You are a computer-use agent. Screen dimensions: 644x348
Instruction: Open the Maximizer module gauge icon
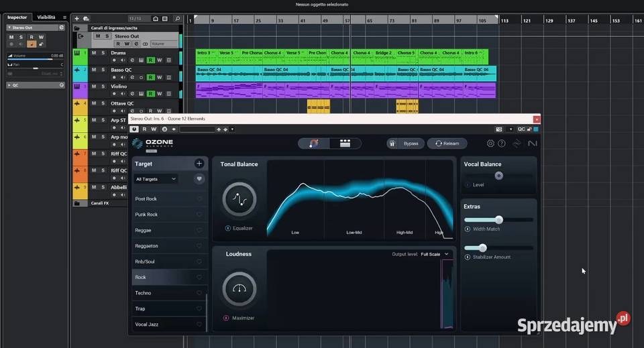(x=239, y=289)
